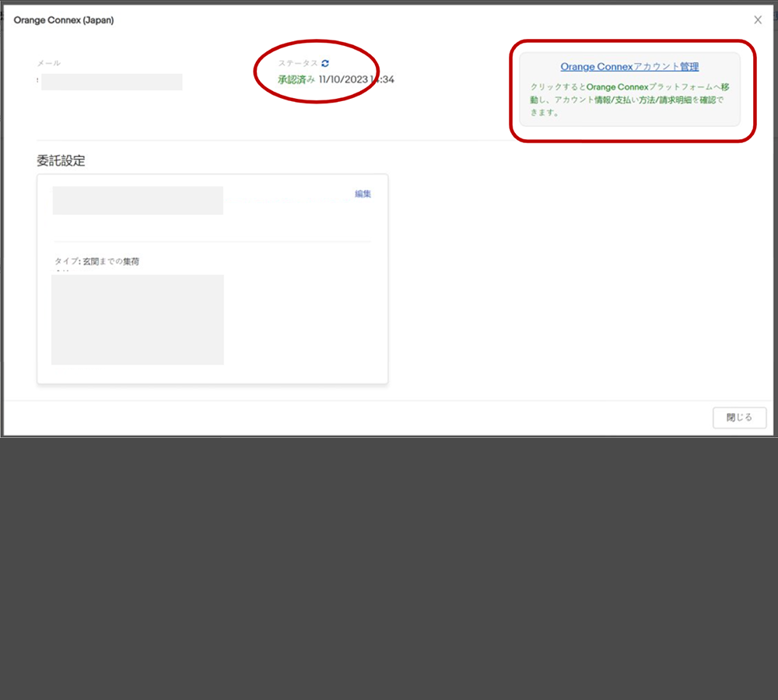The width and height of the screenshot is (778, 700).
Task: Select the タイプ: 玄関までの集荷 line
Action: coord(97,261)
